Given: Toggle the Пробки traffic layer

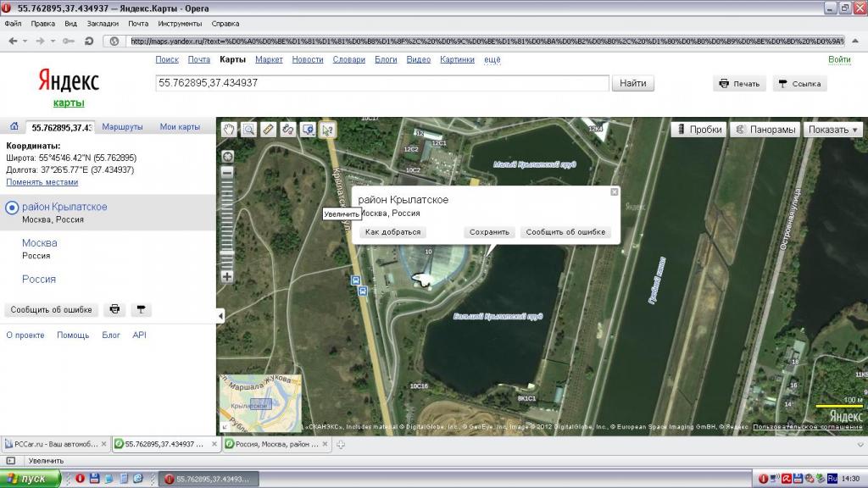Looking at the screenshot, I should (x=698, y=130).
